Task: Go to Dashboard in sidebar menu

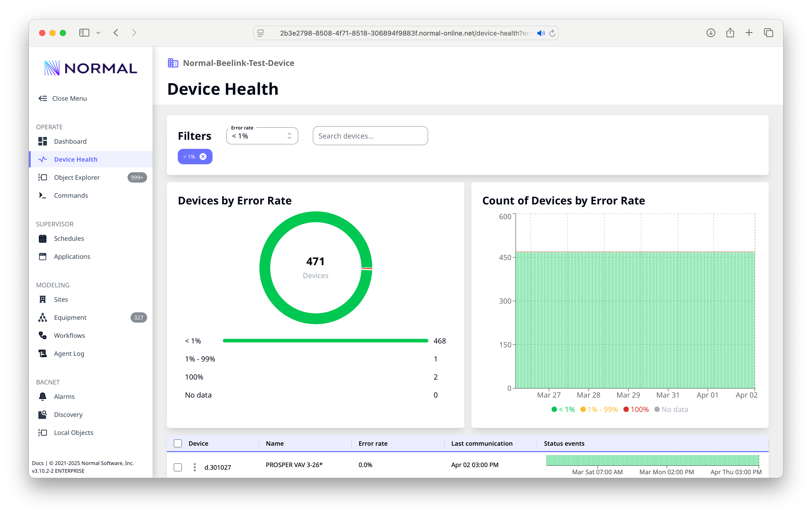Action: click(x=70, y=141)
